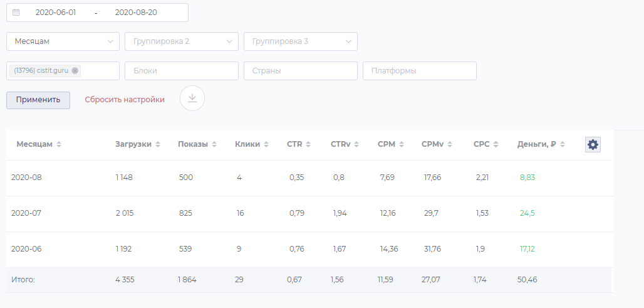Remove the cistit.guru site tag
Viewport: 644px width, 308px height.
tap(75, 71)
